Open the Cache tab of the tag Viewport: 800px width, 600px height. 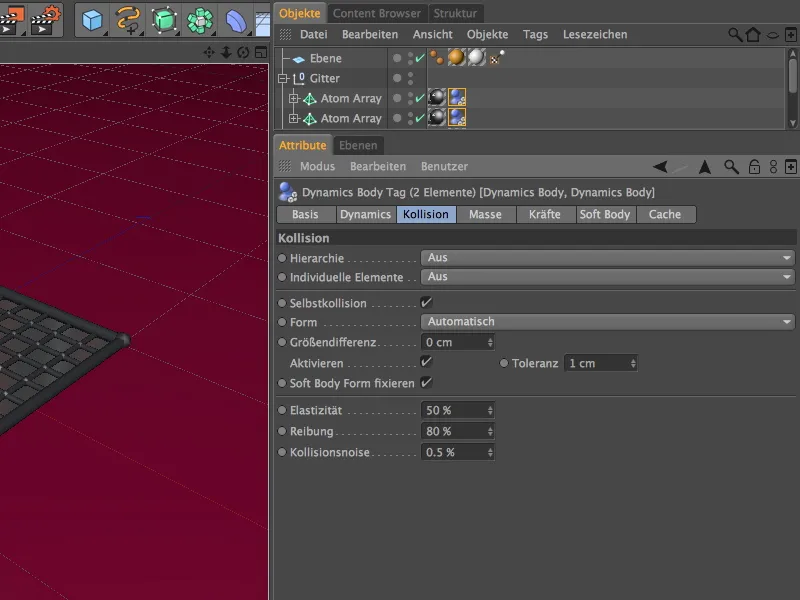(665, 215)
